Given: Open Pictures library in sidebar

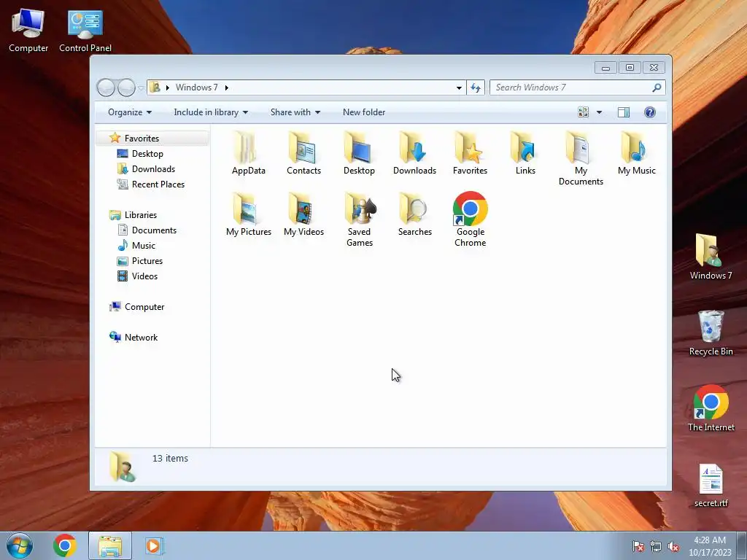Looking at the screenshot, I should coord(147,261).
